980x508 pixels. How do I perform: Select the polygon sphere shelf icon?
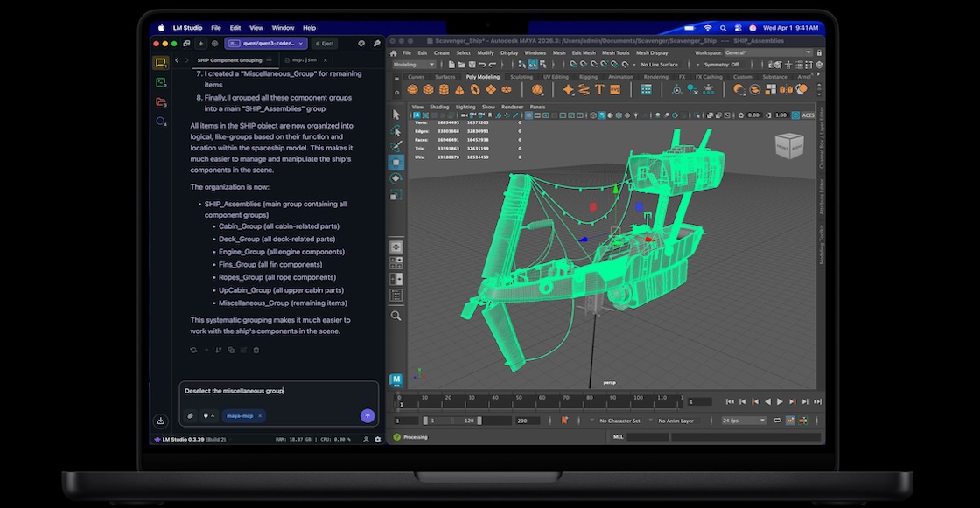tap(414, 89)
